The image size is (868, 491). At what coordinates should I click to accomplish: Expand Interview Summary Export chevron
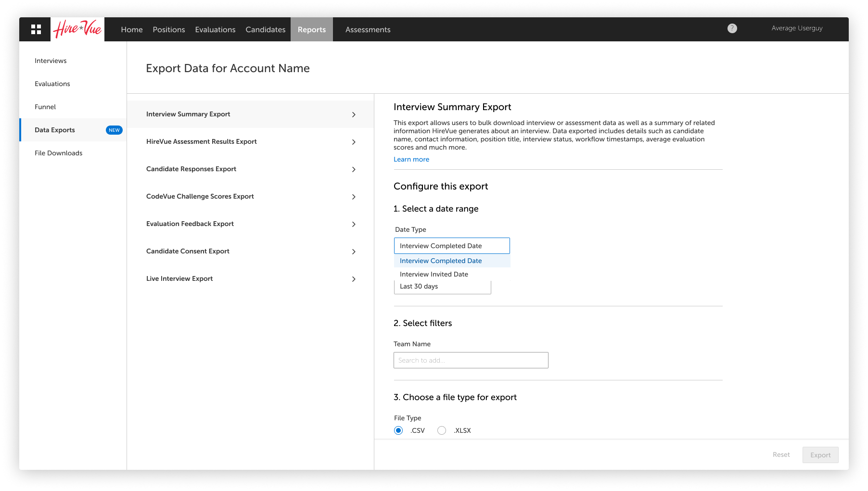tap(354, 114)
